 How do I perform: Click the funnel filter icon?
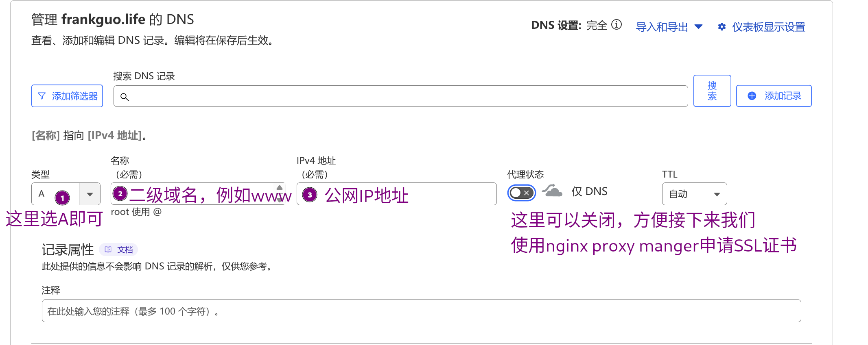[x=42, y=96]
